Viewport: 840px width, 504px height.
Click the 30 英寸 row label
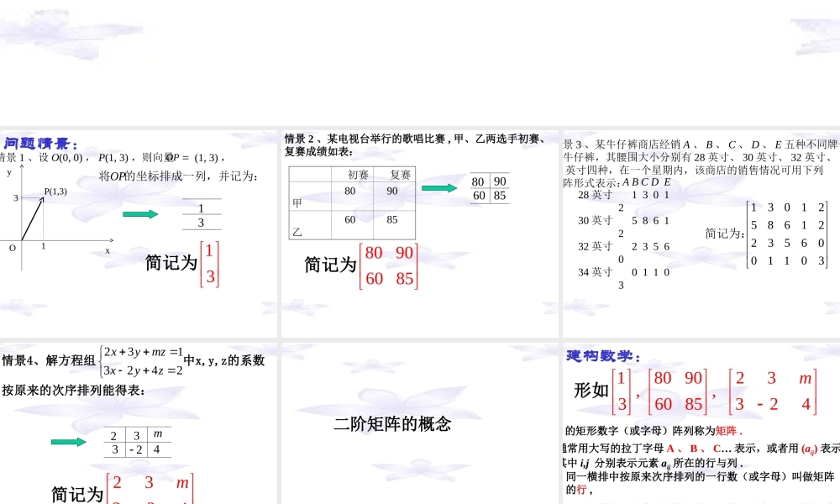[595, 221]
